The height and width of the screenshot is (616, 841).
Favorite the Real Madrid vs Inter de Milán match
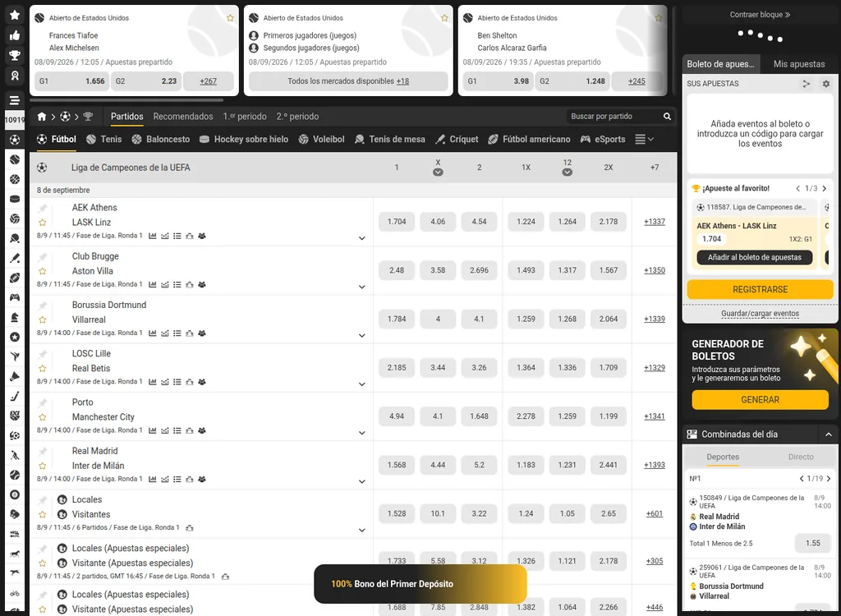43,466
